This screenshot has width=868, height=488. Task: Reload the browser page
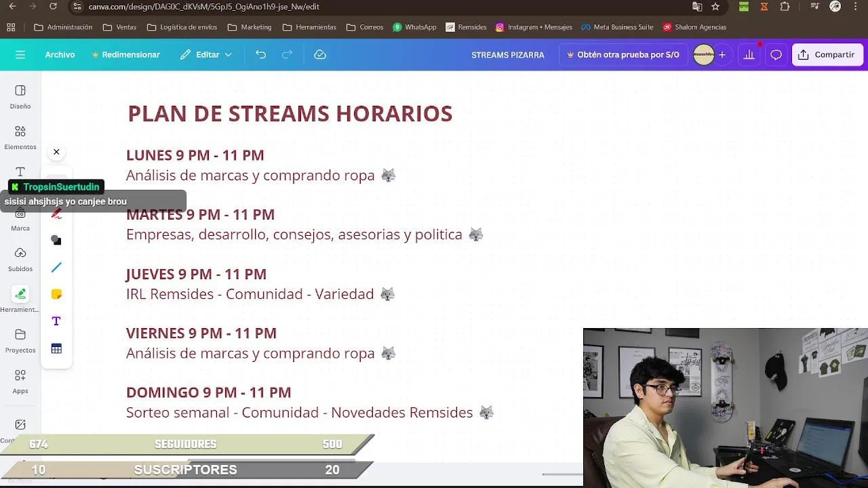[x=53, y=6]
